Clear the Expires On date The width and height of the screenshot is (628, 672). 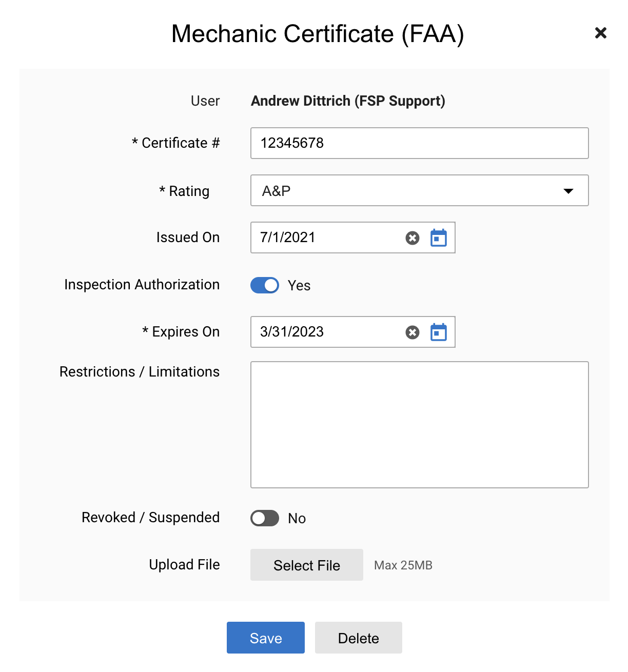click(x=413, y=332)
